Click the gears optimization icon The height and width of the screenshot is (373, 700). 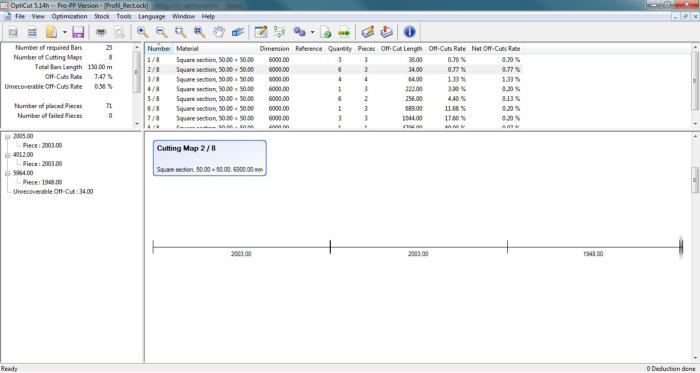click(299, 32)
